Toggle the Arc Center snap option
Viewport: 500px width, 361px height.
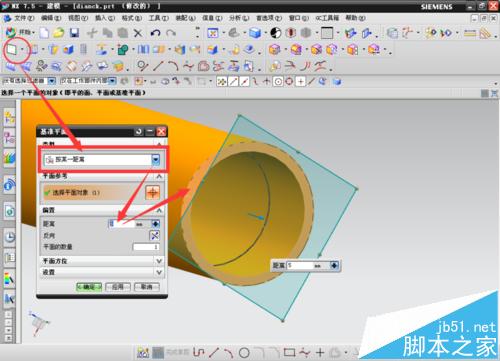point(278,81)
